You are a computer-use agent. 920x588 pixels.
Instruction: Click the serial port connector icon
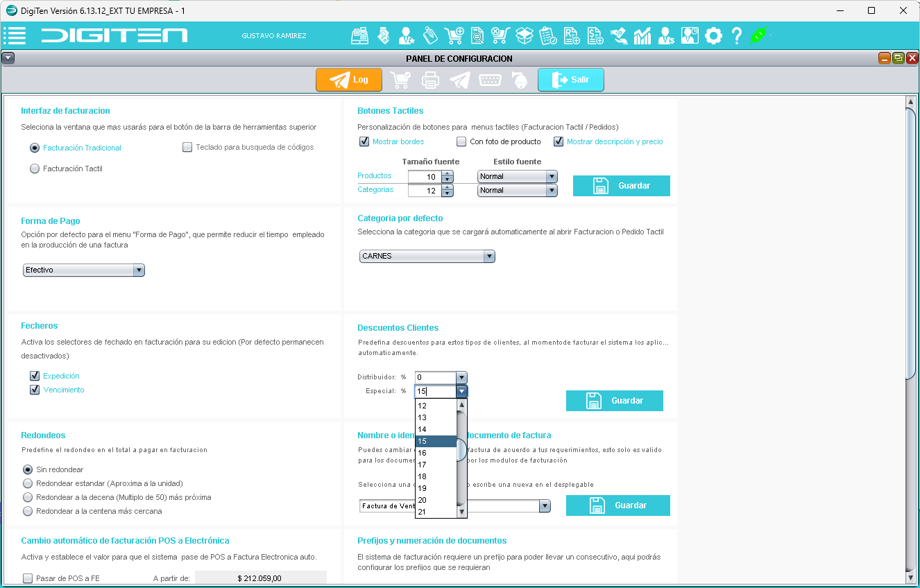tap(491, 80)
